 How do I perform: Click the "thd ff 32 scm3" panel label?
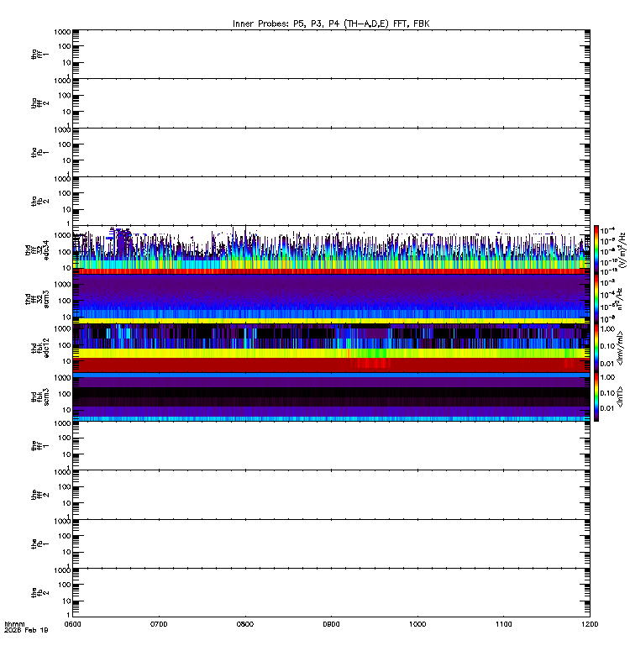click(x=37, y=299)
